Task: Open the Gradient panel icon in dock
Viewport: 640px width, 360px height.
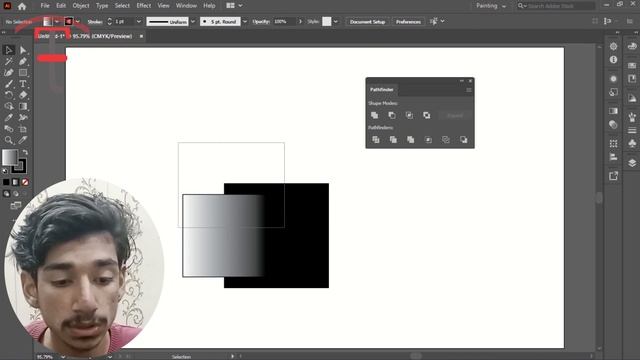Action: pyautogui.click(x=613, y=111)
